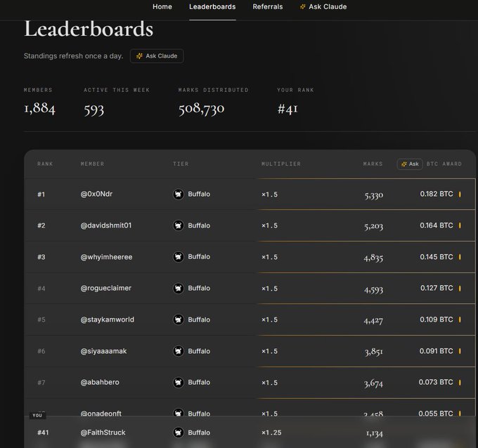Click the MEMBER column header
The width and height of the screenshot is (478, 448).
(92, 164)
